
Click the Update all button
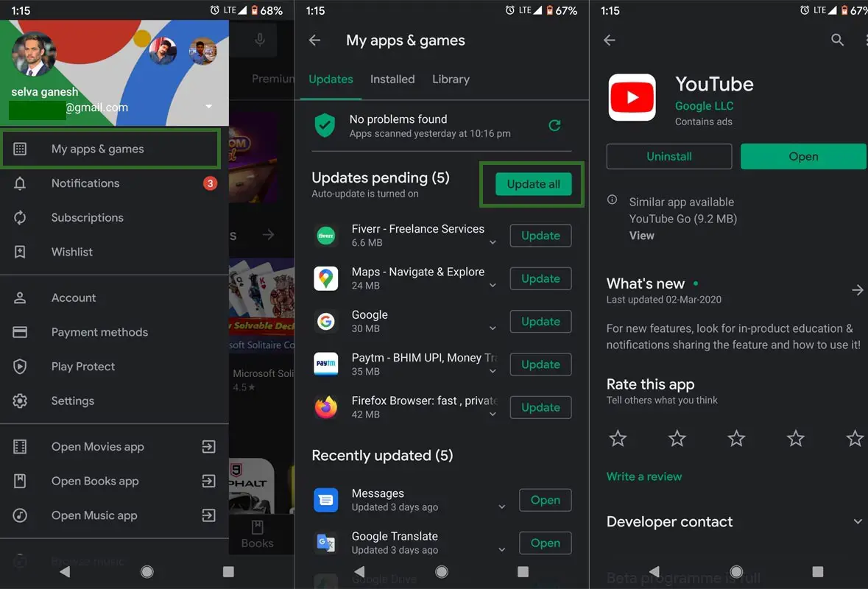(534, 184)
